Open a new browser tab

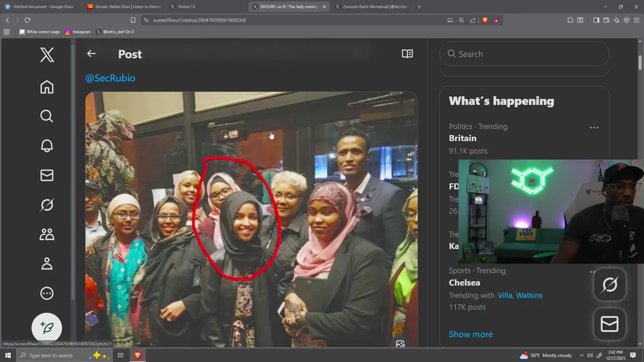pyautogui.click(x=419, y=7)
